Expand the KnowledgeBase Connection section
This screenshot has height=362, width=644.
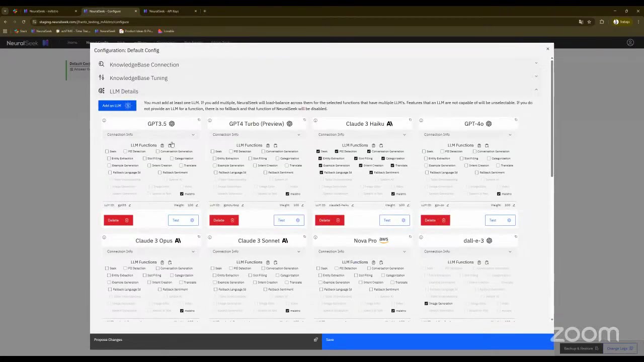(x=319, y=65)
